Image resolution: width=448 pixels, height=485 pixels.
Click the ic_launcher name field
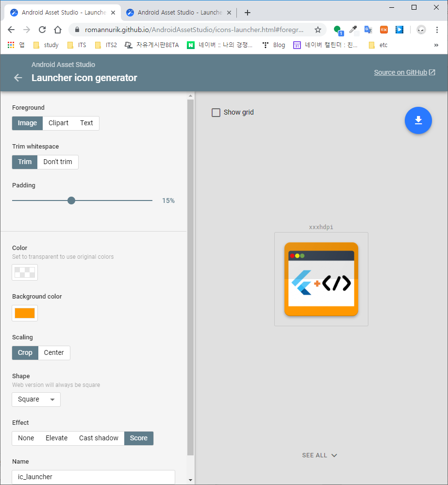point(93,477)
